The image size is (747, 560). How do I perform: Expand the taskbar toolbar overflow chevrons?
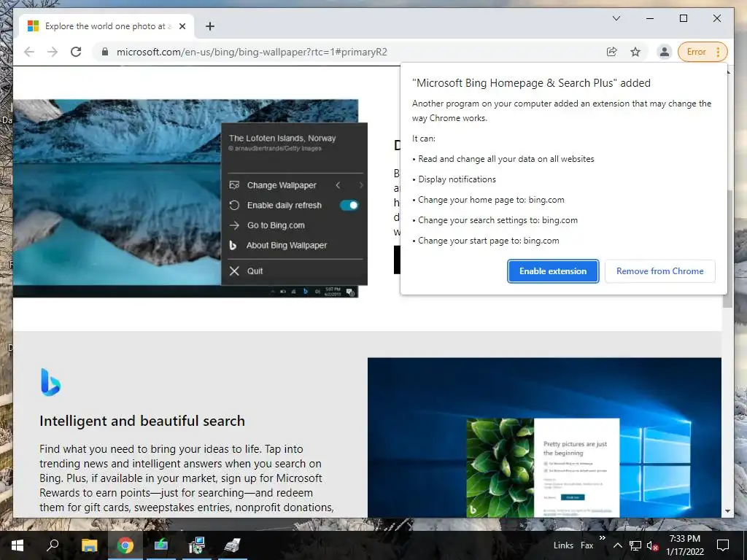602,538
